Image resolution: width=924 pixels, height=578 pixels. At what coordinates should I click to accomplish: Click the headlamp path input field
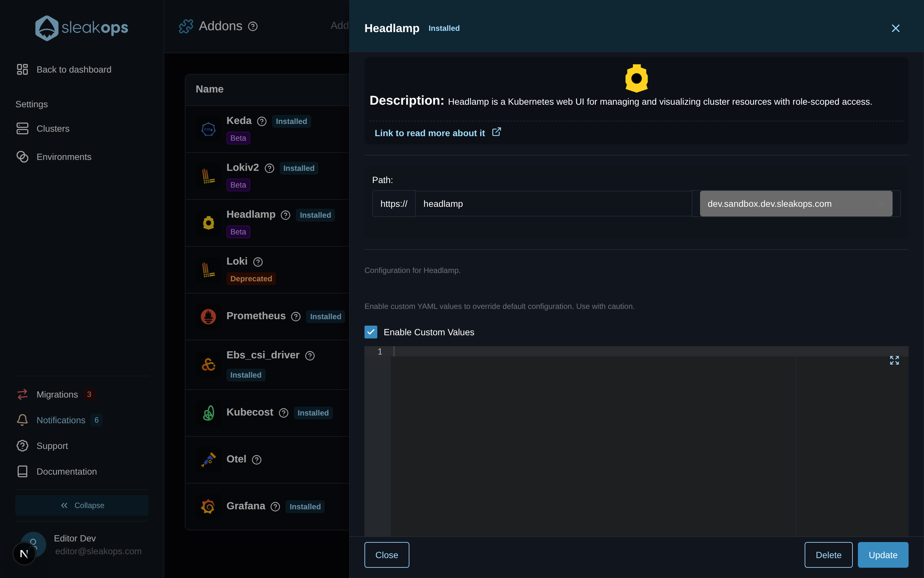[553, 204]
